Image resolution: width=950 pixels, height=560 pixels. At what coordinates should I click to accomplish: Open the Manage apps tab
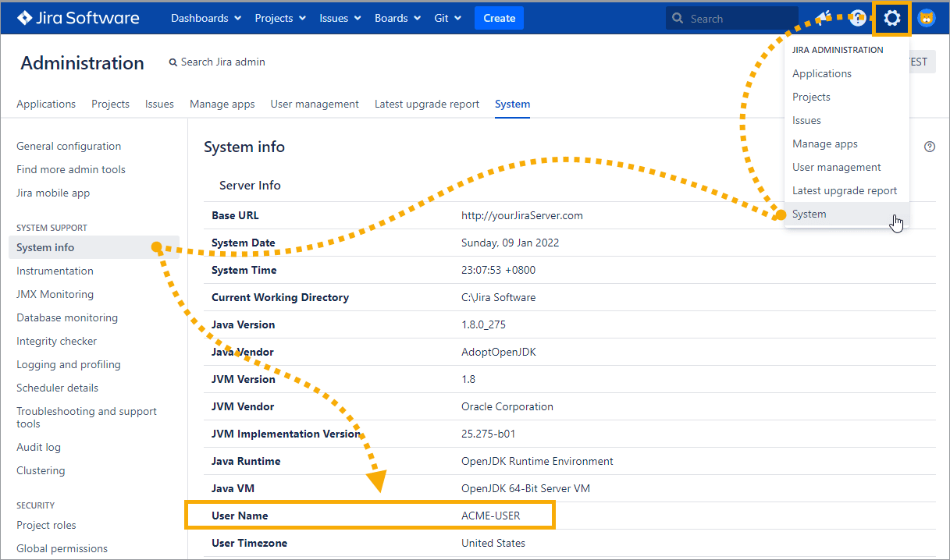pos(222,104)
